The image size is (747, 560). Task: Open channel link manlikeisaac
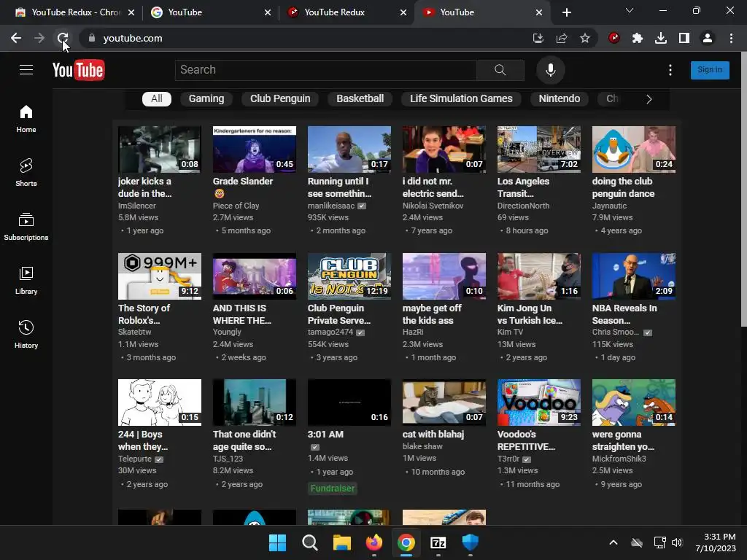(x=331, y=206)
